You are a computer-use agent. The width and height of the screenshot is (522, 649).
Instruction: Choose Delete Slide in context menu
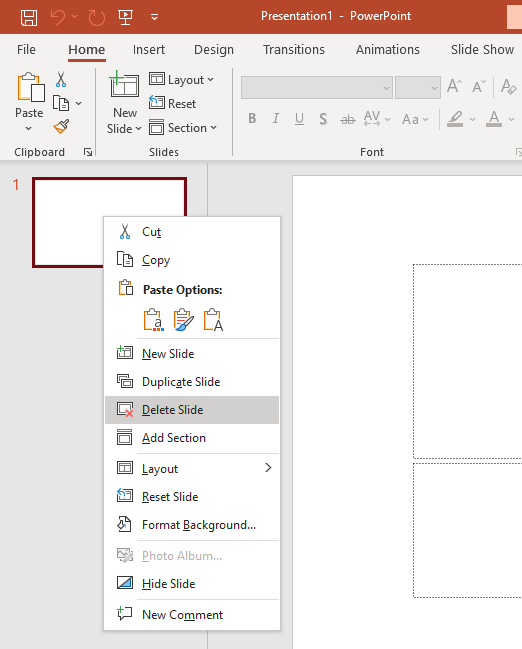click(x=192, y=410)
